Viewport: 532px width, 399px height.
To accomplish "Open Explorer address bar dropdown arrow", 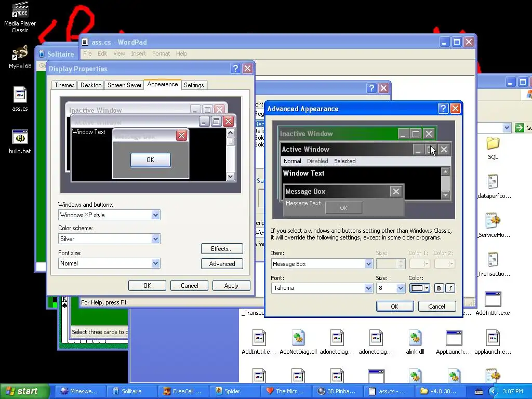I will (507, 128).
